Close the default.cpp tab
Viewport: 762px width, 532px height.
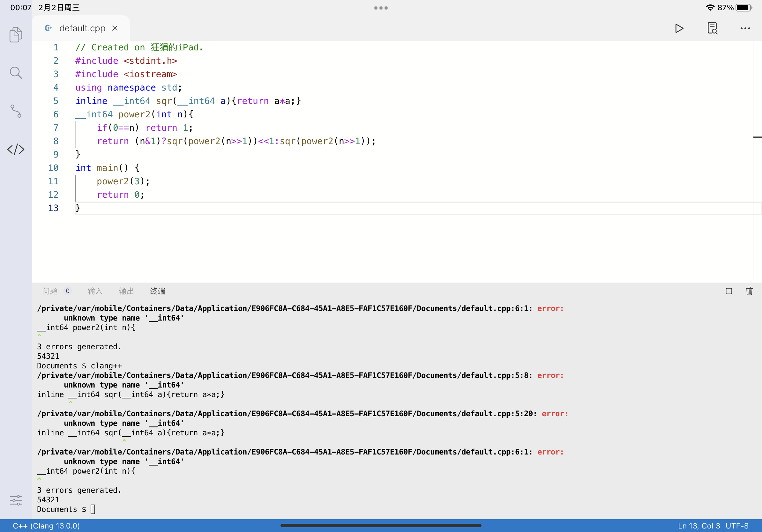115,28
